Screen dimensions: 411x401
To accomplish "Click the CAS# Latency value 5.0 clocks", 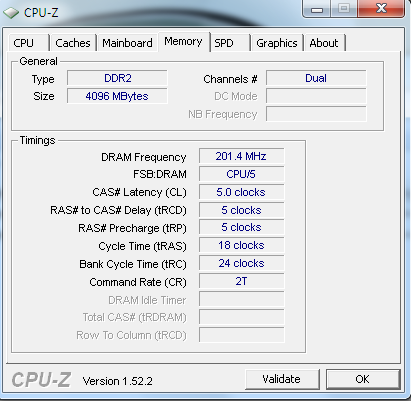I will coord(242,192).
